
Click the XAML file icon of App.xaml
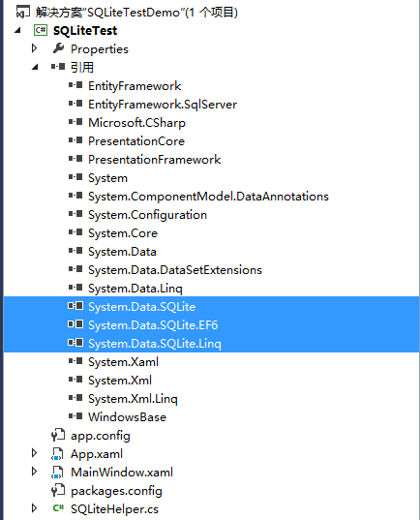[57, 454]
